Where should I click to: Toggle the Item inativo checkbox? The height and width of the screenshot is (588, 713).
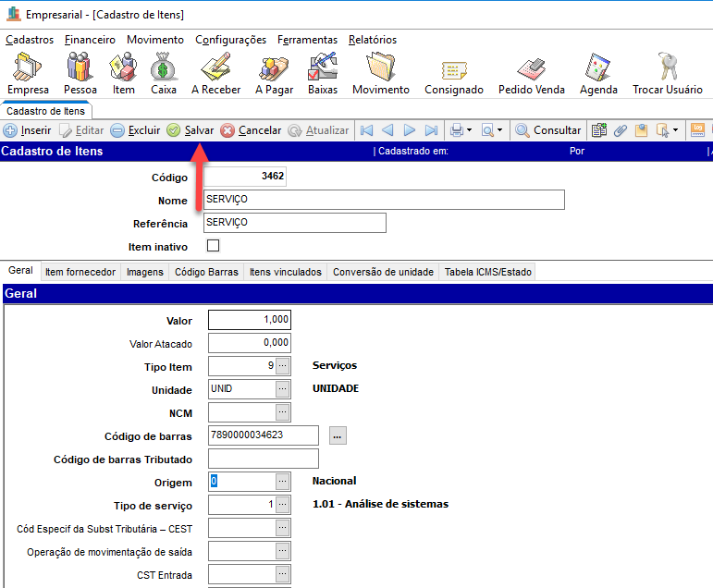[213, 247]
